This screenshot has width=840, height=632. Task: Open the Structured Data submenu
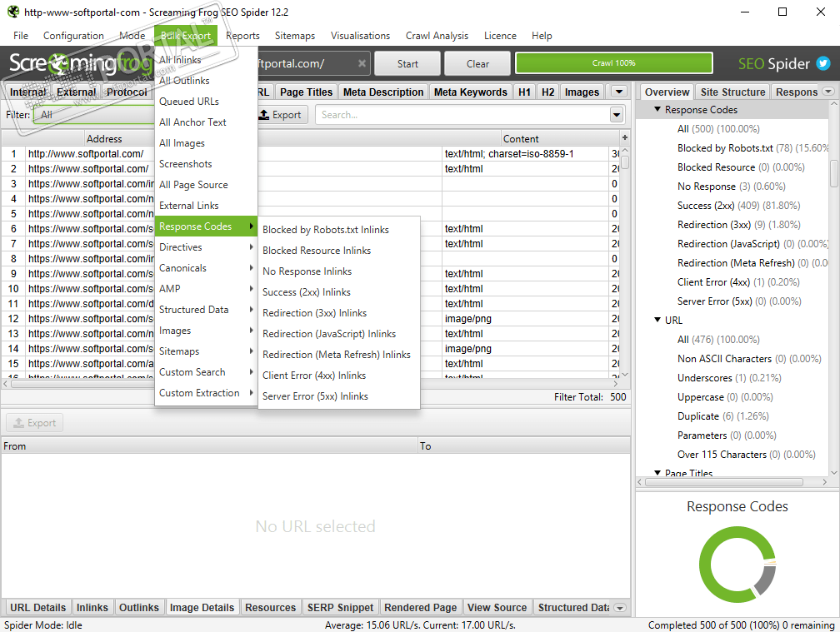pos(205,310)
